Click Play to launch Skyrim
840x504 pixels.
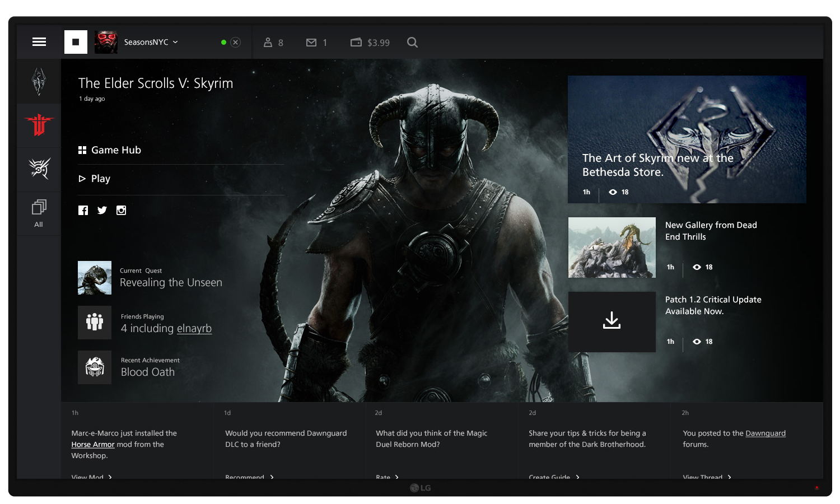click(x=95, y=179)
